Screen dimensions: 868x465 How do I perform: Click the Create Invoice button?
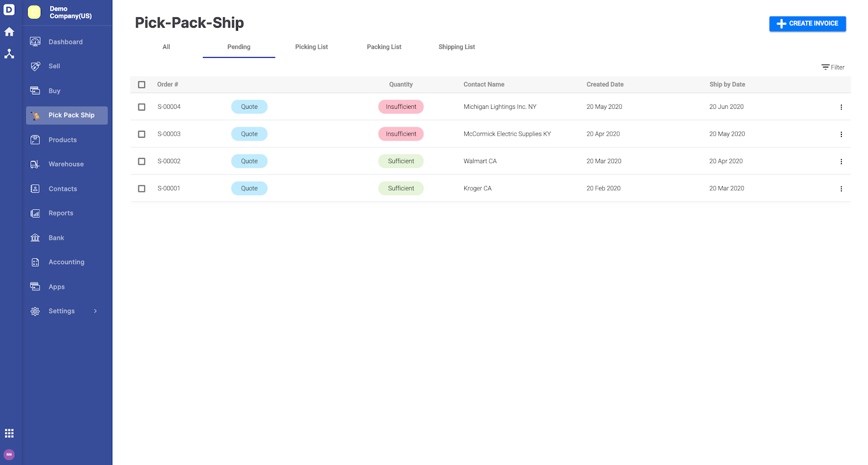[x=807, y=24]
